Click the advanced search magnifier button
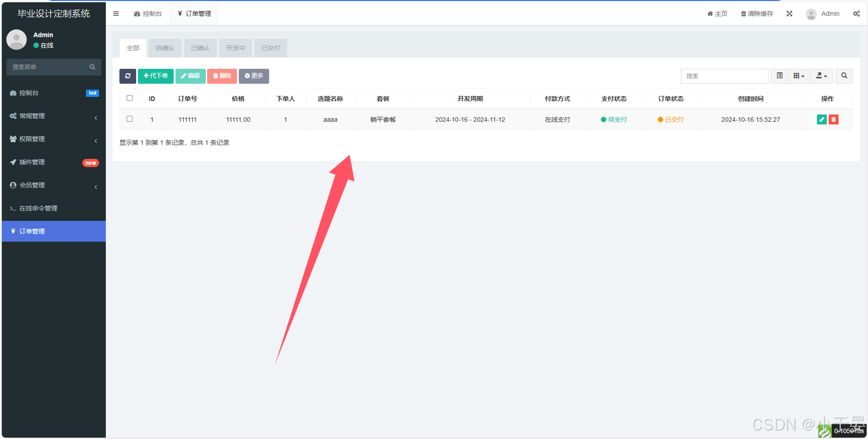Viewport: 868px width, 439px height. 844,76
